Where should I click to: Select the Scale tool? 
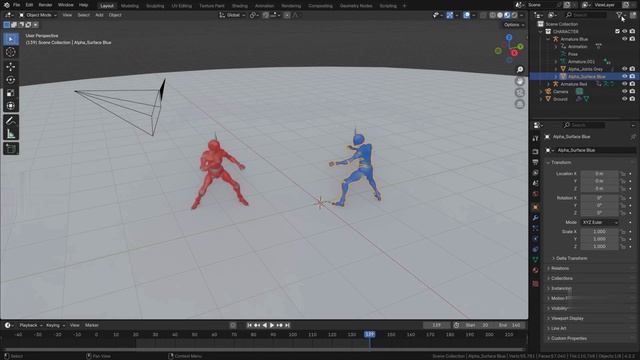tap(11, 93)
